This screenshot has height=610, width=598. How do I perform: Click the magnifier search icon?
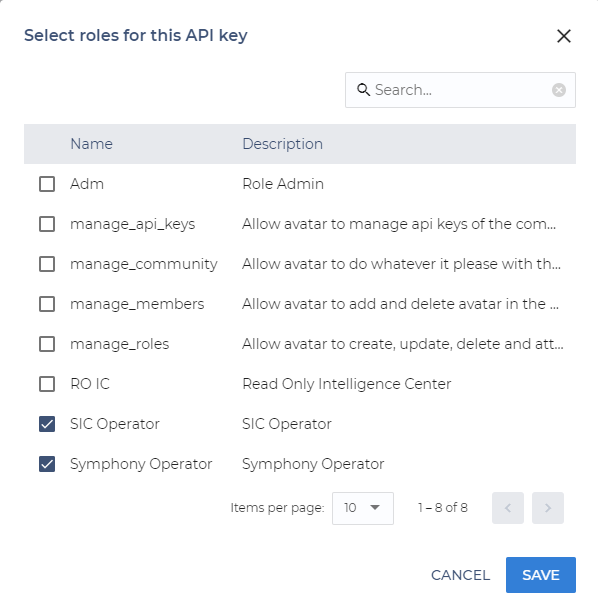pyautogui.click(x=363, y=90)
